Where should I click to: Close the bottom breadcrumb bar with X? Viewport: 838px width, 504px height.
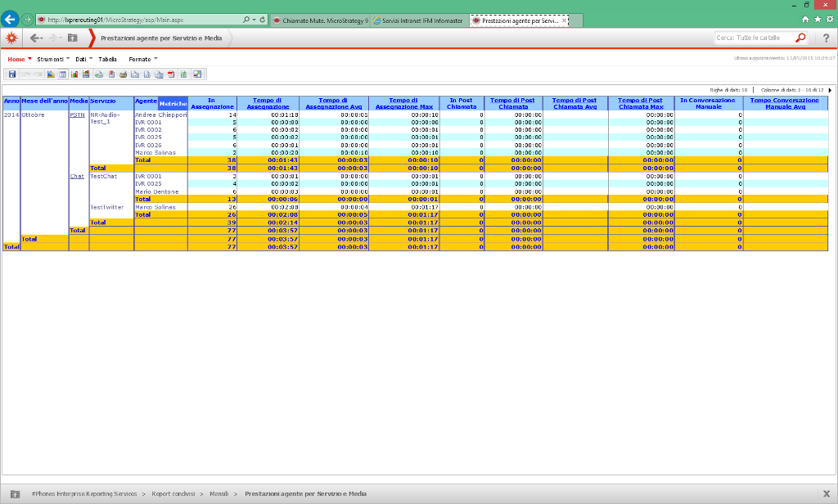pos(827,494)
